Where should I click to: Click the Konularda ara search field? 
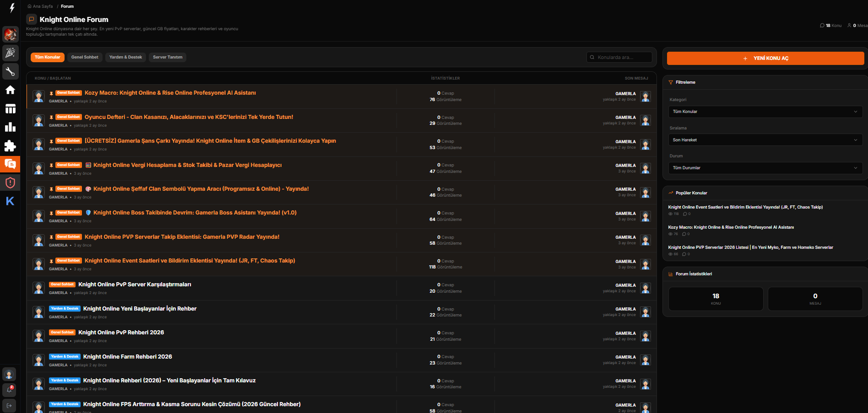pos(619,57)
